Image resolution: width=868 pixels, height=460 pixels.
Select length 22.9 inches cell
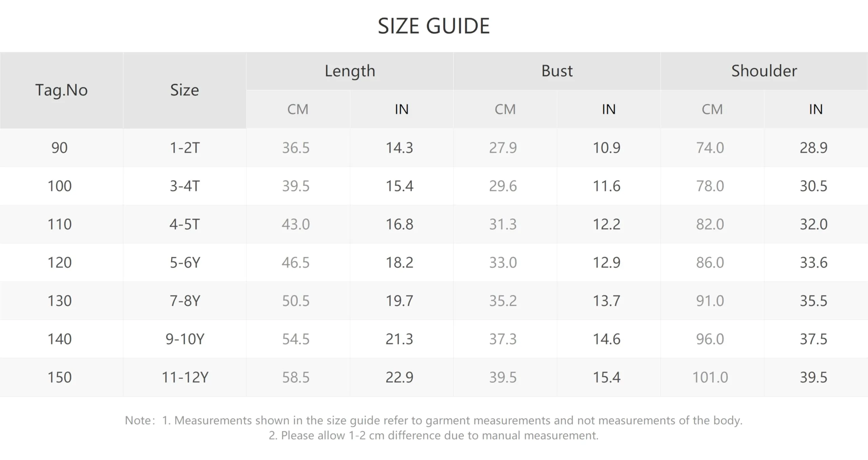(399, 377)
